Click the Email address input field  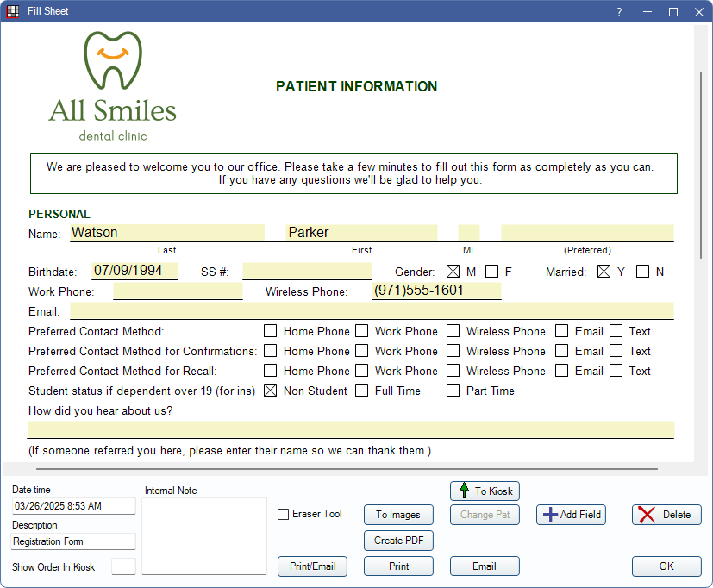pos(371,311)
